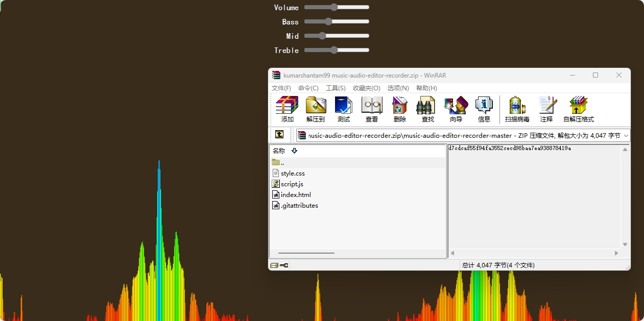Adjust the Volume slider

tap(337, 7)
